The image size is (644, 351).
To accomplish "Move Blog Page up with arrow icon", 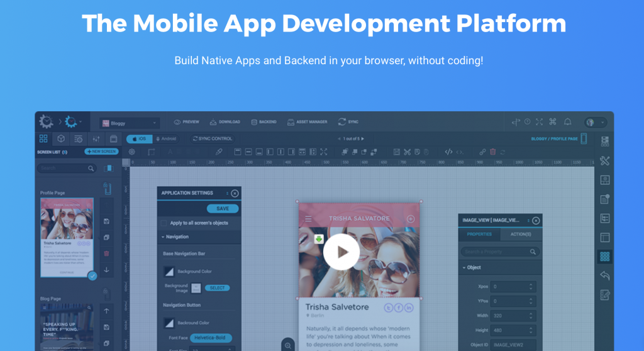I will [106, 311].
